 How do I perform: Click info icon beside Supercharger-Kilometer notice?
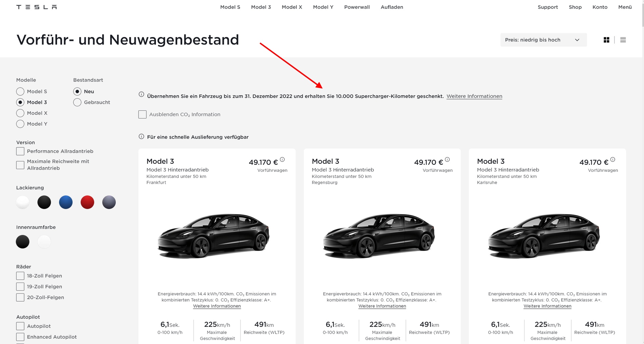[x=142, y=94]
